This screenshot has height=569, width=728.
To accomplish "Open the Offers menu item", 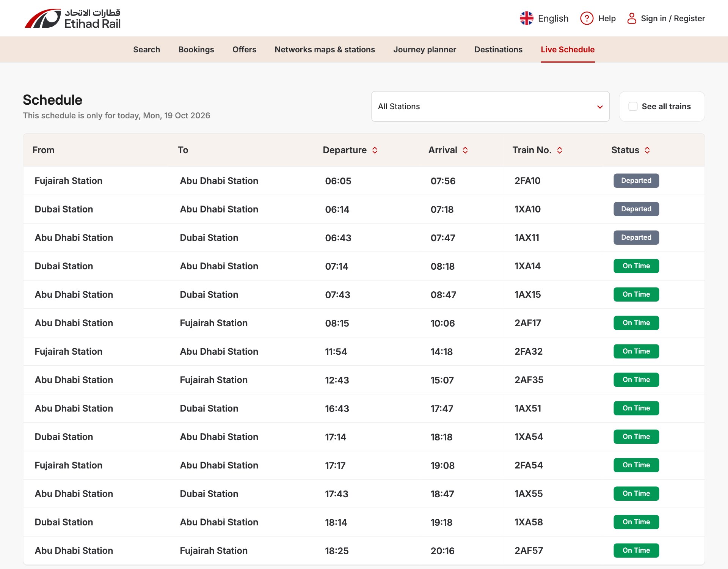I will click(244, 50).
